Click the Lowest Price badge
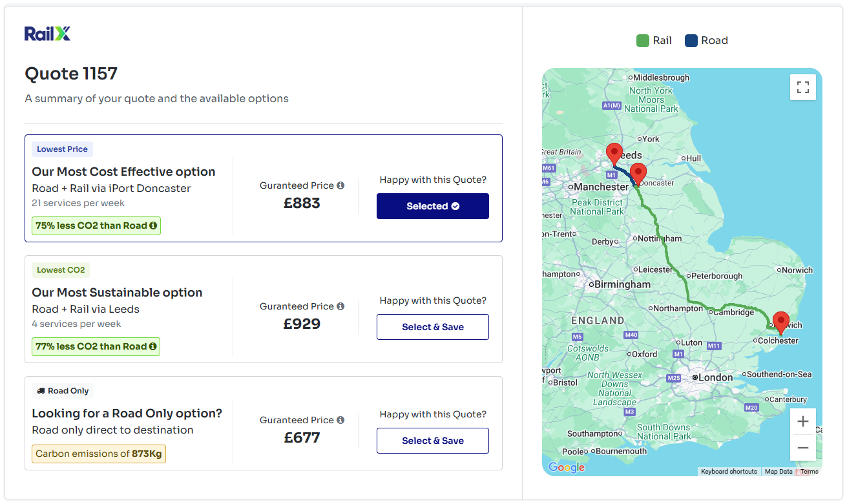Screen dimensions: 847x504 tap(62, 149)
